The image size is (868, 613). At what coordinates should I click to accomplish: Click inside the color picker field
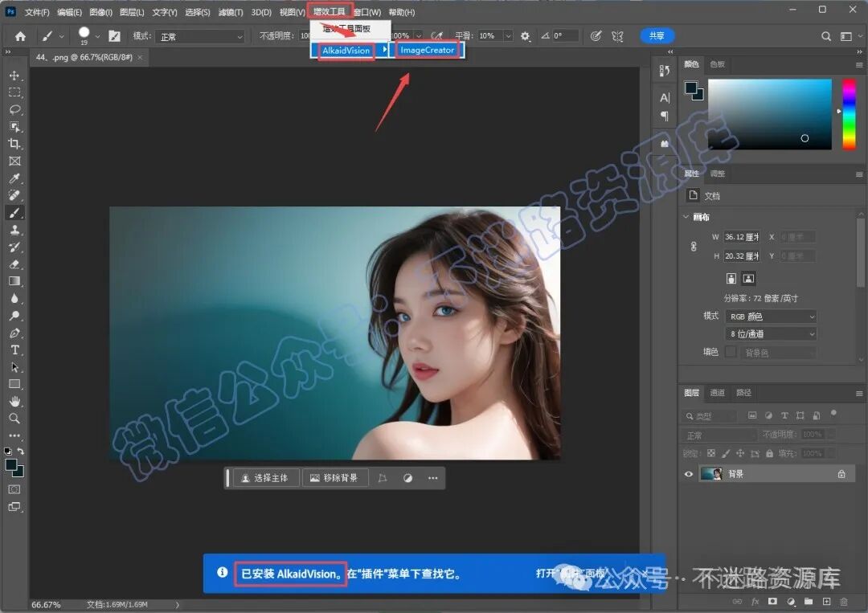769,114
